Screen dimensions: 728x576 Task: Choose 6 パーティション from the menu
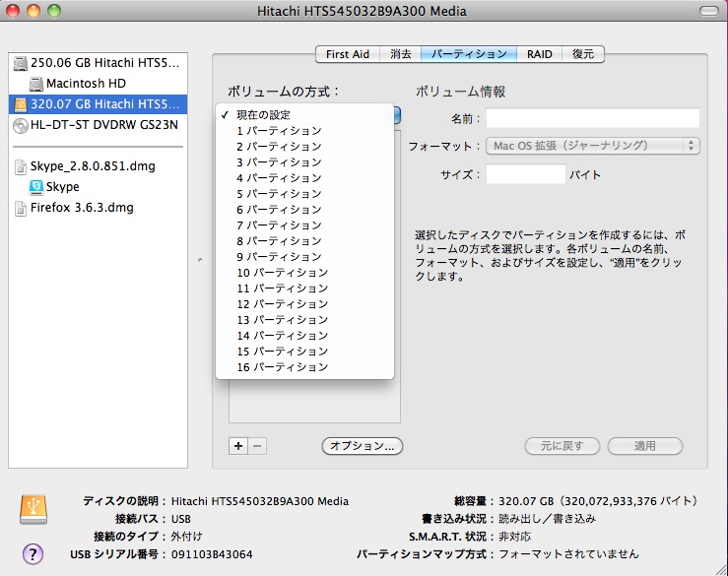pyautogui.click(x=305, y=210)
